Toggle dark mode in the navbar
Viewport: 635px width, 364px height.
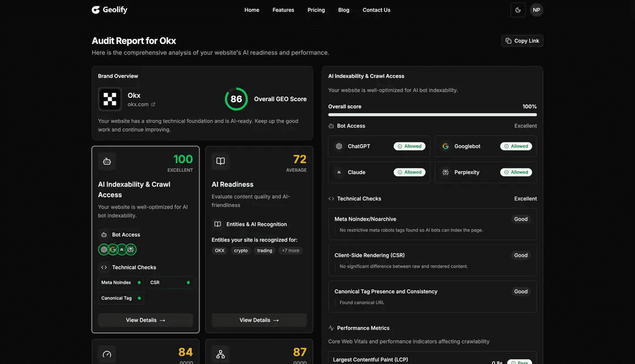(517, 9)
